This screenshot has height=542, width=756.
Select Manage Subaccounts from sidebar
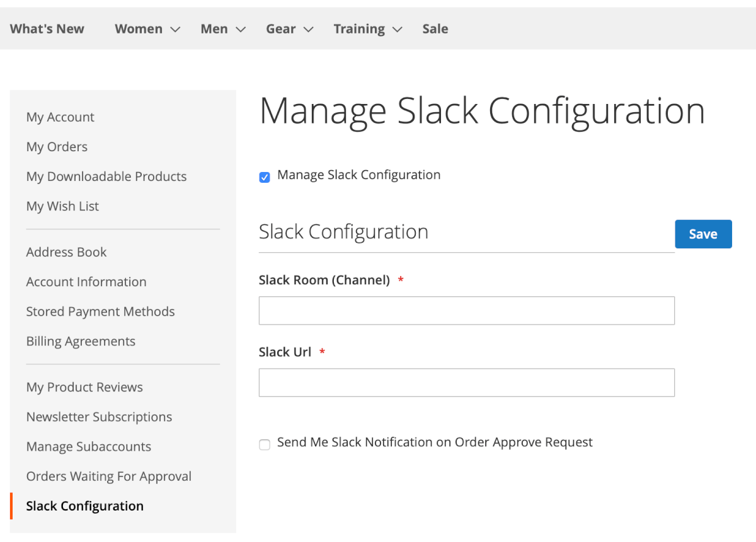click(89, 447)
